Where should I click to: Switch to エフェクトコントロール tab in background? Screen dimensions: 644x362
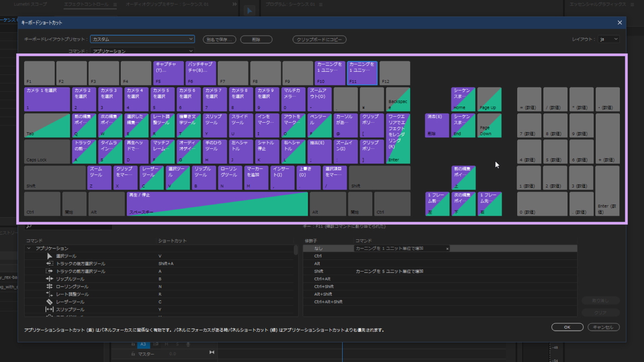86,5
